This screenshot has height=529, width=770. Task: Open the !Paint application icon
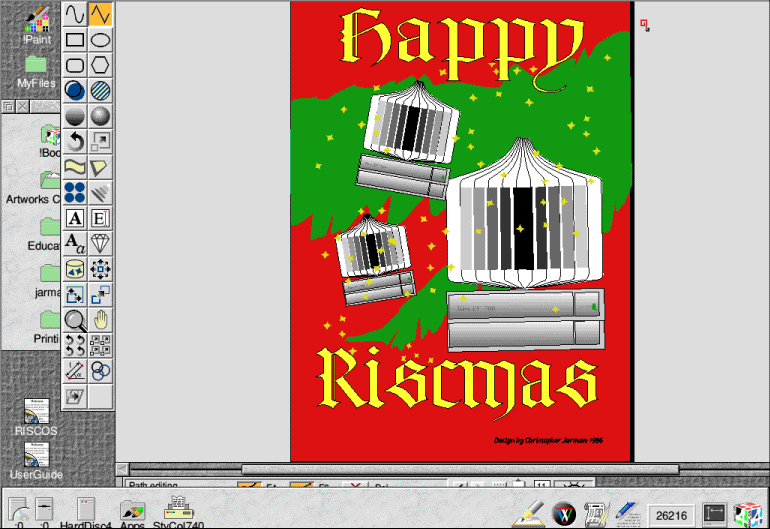click(x=36, y=22)
